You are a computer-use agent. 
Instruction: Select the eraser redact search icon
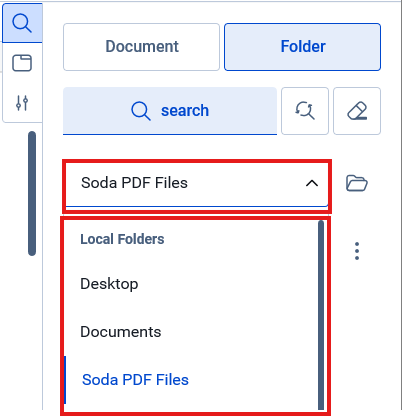357,111
